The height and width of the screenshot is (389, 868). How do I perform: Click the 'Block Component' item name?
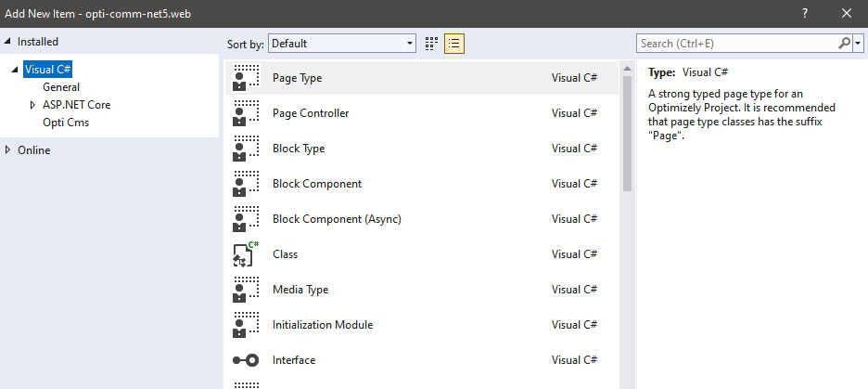317,184
